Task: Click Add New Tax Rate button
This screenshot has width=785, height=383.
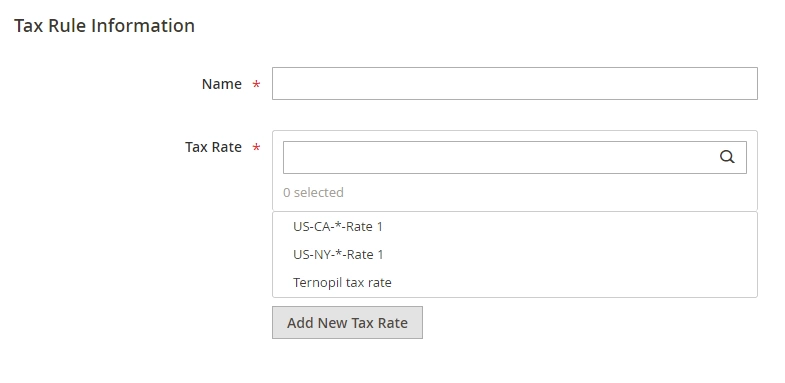Action: point(347,323)
